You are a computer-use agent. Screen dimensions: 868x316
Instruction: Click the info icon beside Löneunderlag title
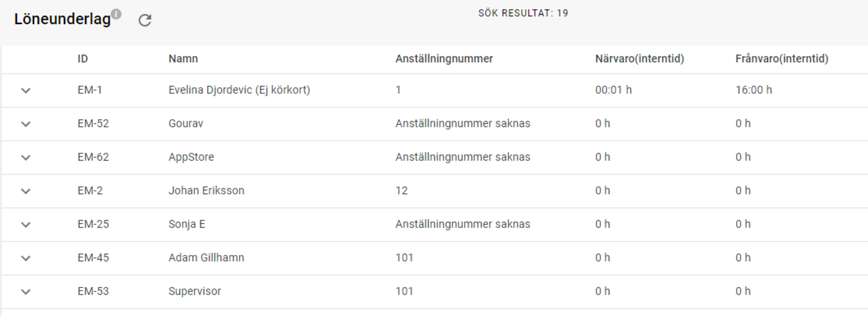[116, 14]
